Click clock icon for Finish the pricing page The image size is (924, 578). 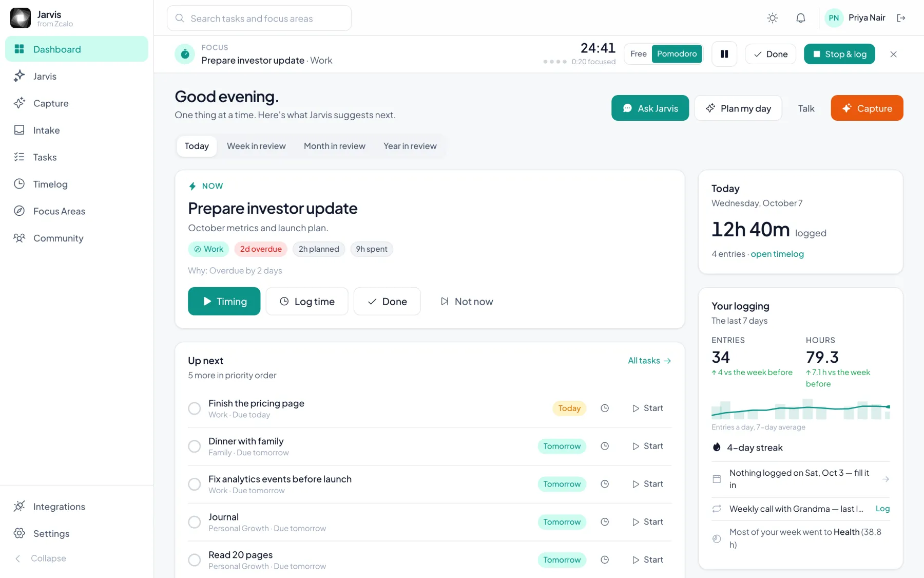tap(605, 408)
